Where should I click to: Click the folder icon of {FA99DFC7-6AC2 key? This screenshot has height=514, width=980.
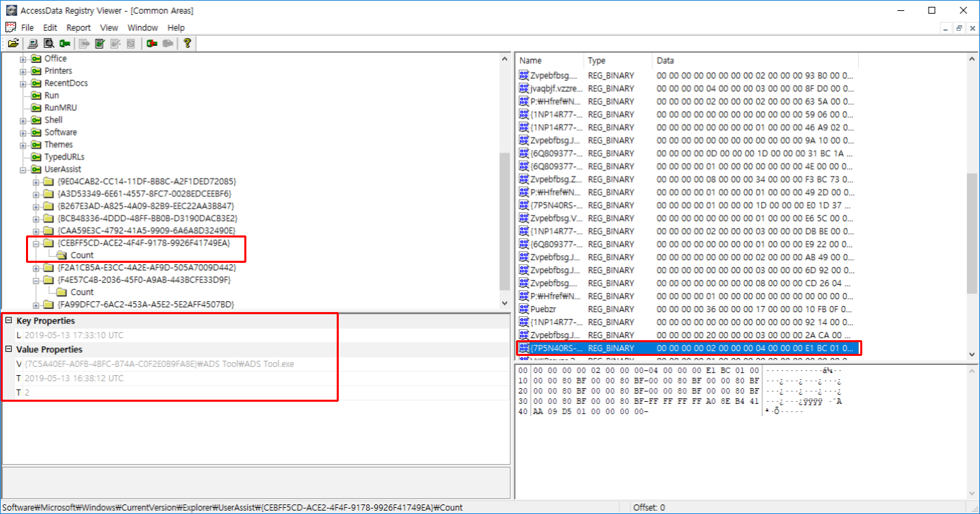click(x=49, y=305)
